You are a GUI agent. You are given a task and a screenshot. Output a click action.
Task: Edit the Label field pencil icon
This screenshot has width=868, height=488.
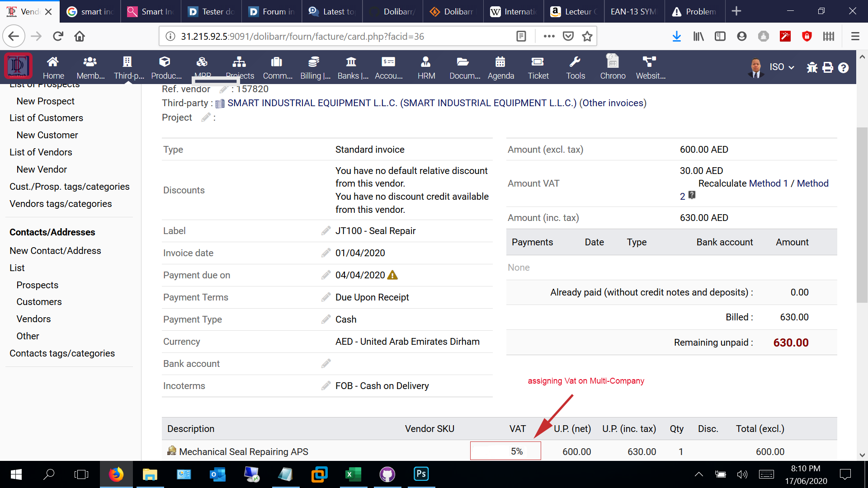[326, 231]
